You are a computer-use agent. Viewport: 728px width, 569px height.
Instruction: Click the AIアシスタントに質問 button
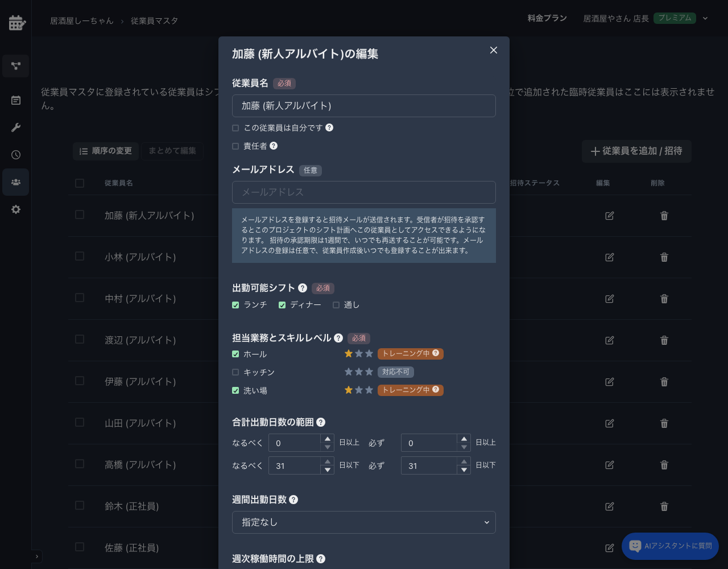670,546
